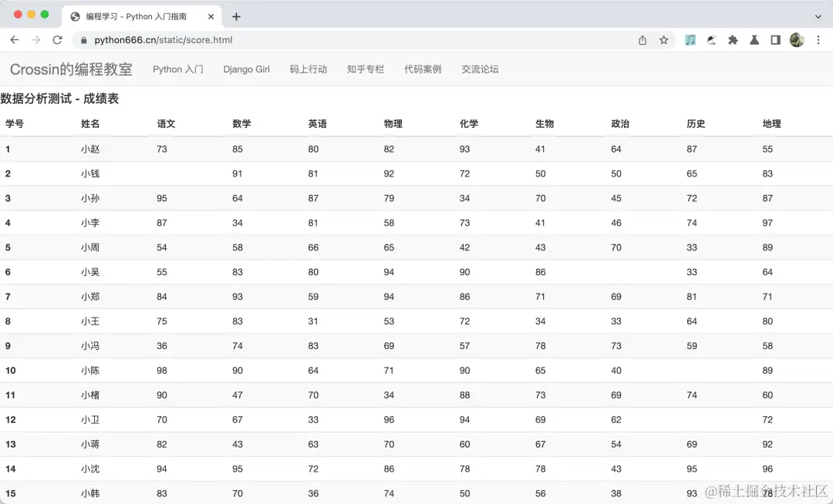Viewport: 833px width, 504px height.
Task: Select the name cell 小王
Action: [90, 321]
